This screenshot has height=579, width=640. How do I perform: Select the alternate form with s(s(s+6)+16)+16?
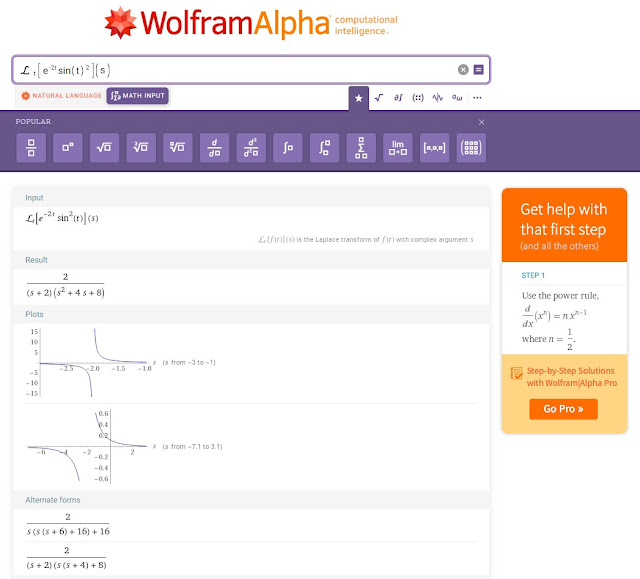point(68,524)
